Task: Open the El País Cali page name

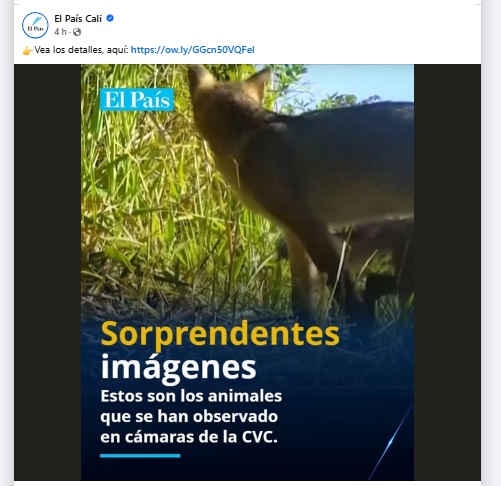Action: click(x=78, y=19)
